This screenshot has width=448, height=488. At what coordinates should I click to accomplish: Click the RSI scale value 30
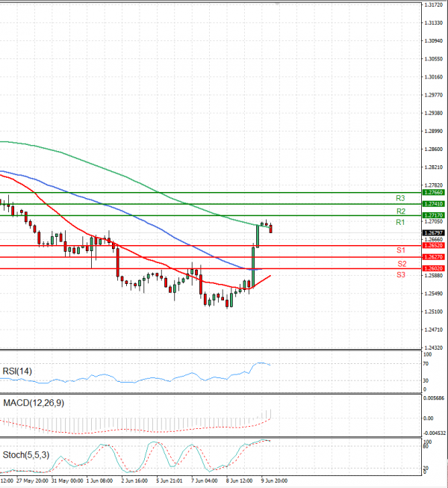click(426, 380)
